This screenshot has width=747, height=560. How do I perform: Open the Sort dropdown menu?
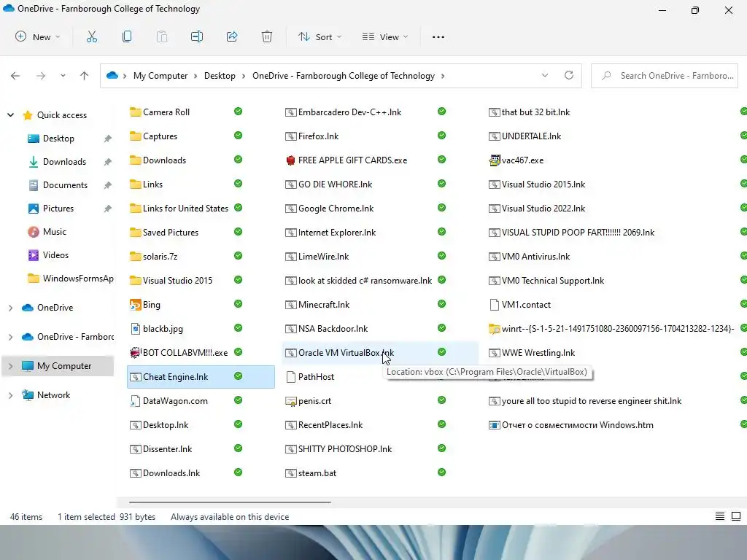320,36
